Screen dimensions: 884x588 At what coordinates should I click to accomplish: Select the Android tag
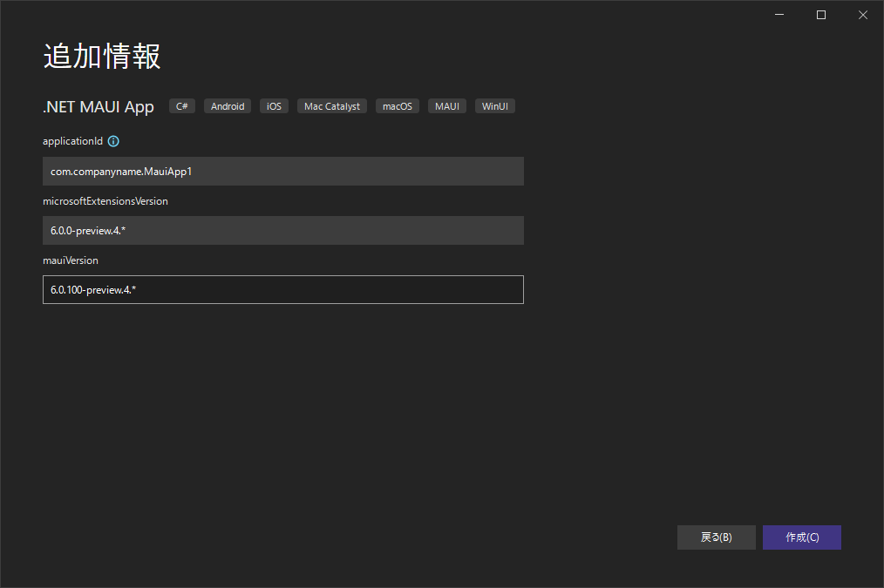pos(228,106)
